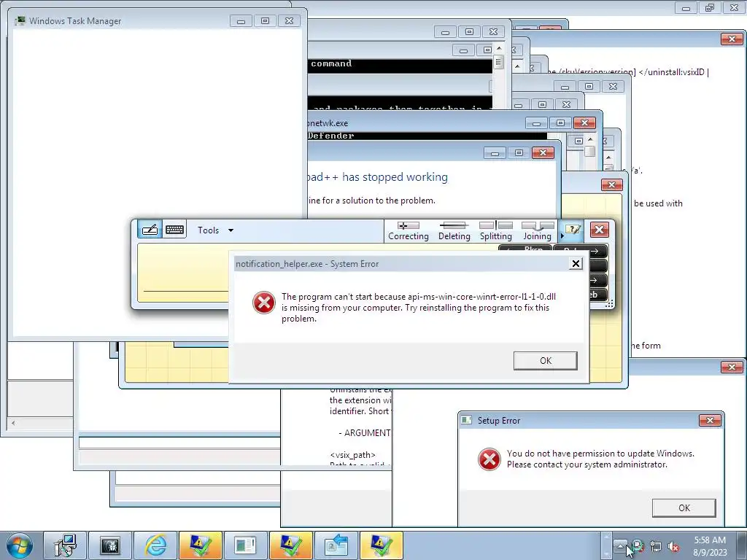Click OK in notification_helper.exe error

pyautogui.click(x=546, y=360)
